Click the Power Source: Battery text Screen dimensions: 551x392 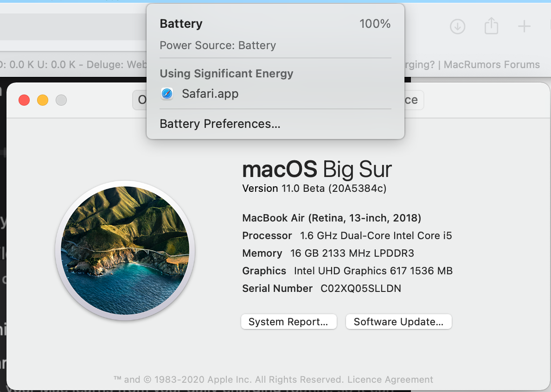218,45
